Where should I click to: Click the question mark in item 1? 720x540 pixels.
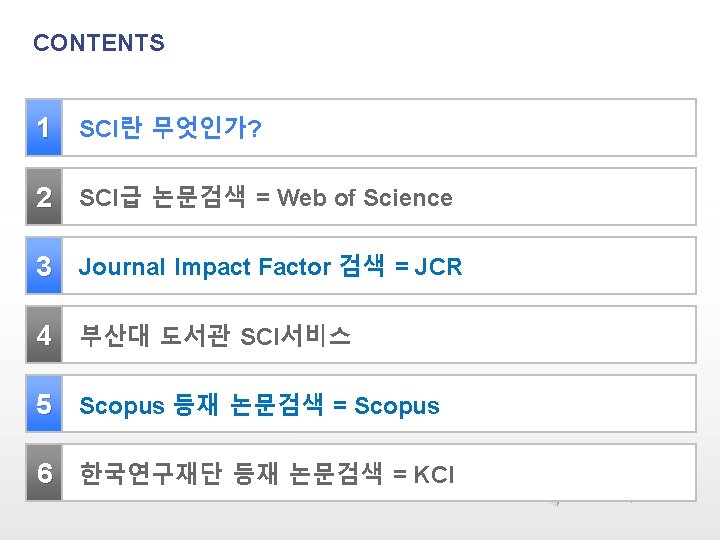(x=256, y=130)
